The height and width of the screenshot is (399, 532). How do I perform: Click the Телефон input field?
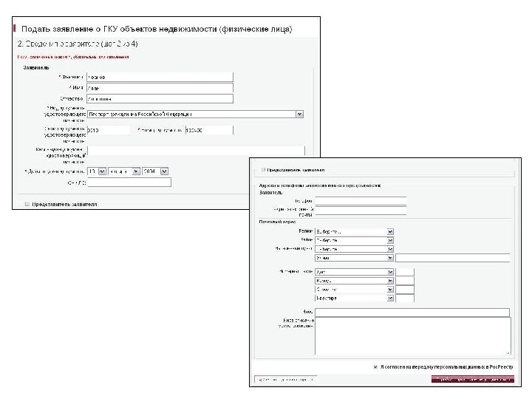tap(361, 201)
